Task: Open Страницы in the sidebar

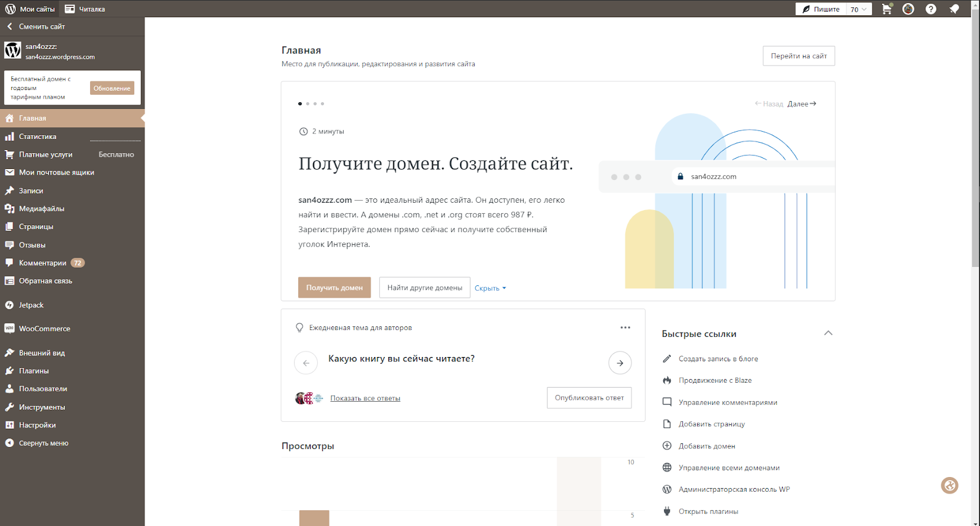Action: click(x=72, y=227)
